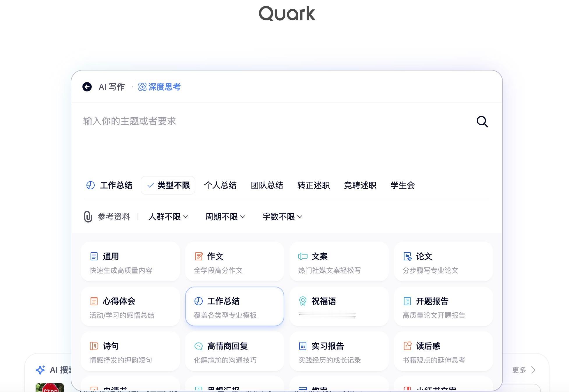
Task: Click the 工作总结 card pie icon
Action: point(199,301)
